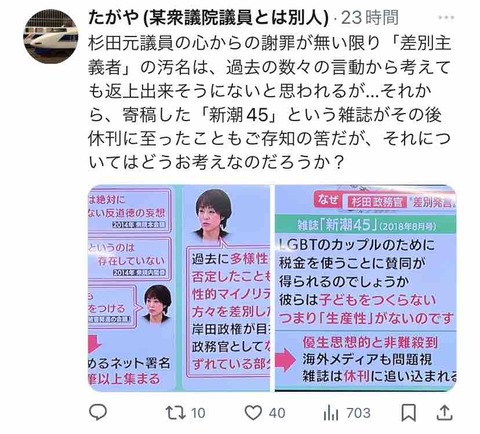480x434 pixels.
Task: Open the left attached image
Action: pos(179,288)
